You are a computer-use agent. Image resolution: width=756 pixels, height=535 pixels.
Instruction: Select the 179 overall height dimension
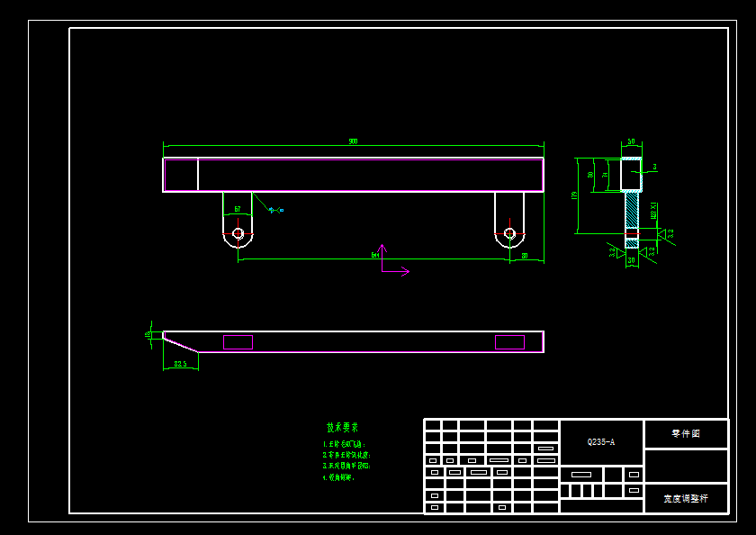(574, 195)
